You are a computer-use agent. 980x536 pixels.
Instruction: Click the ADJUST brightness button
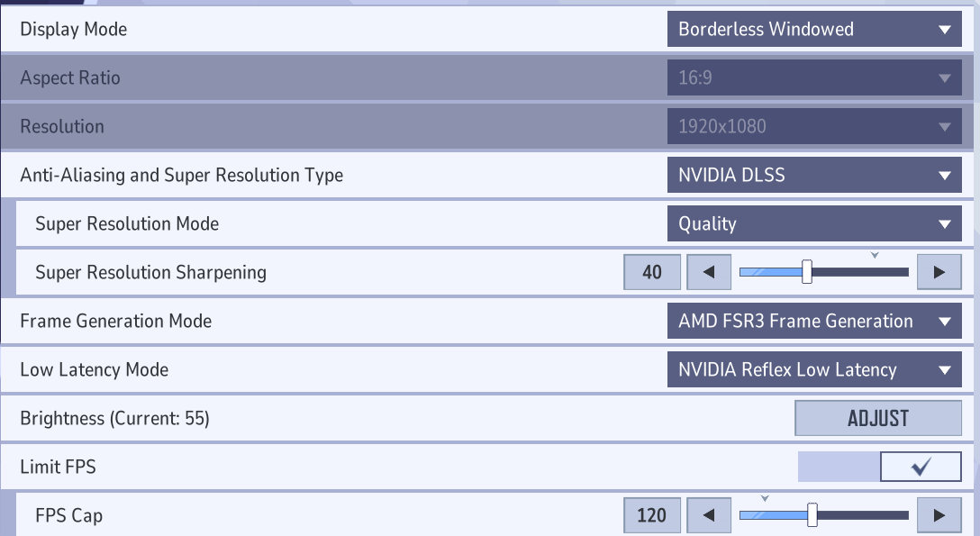coord(878,418)
